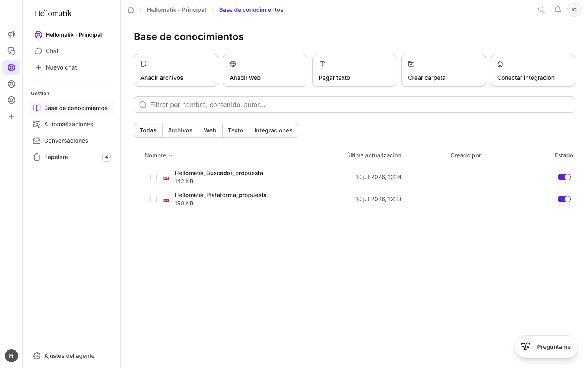Image resolution: width=588 pixels, height=368 pixels.
Task: Open Conversaciones in sidebar
Action: click(x=71, y=141)
